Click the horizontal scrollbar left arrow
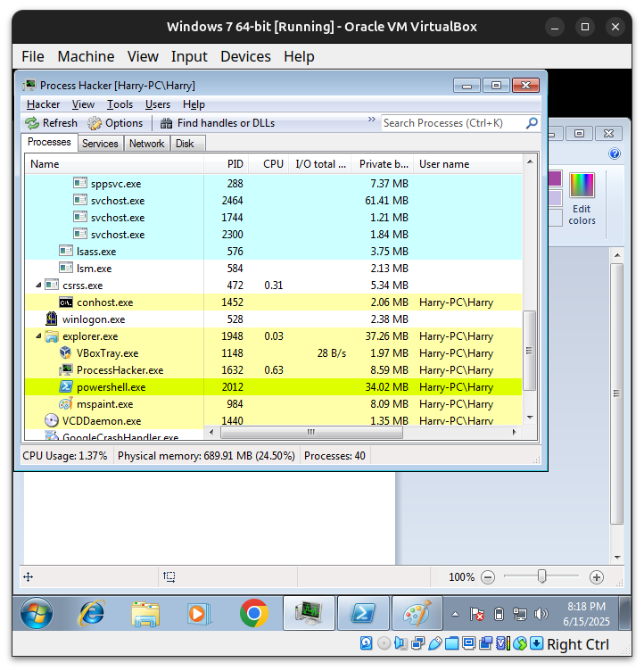 pyautogui.click(x=211, y=433)
